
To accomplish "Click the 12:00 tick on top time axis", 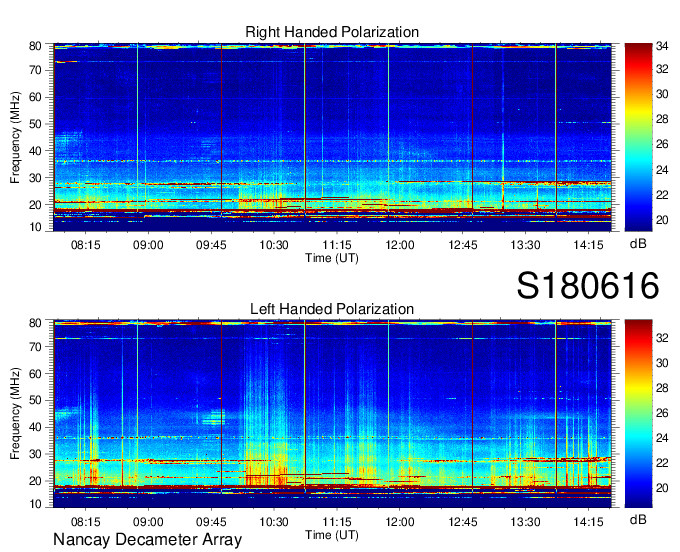I will (400, 245).
